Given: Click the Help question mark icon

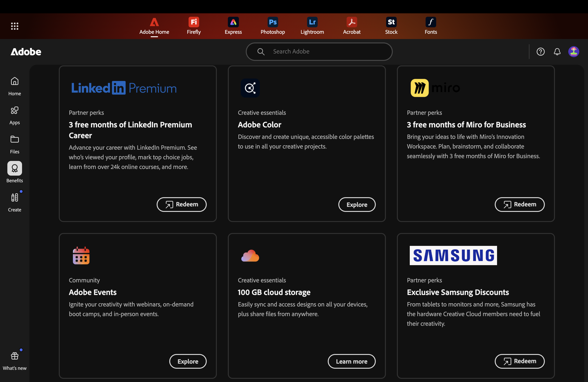Looking at the screenshot, I should tap(540, 52).
